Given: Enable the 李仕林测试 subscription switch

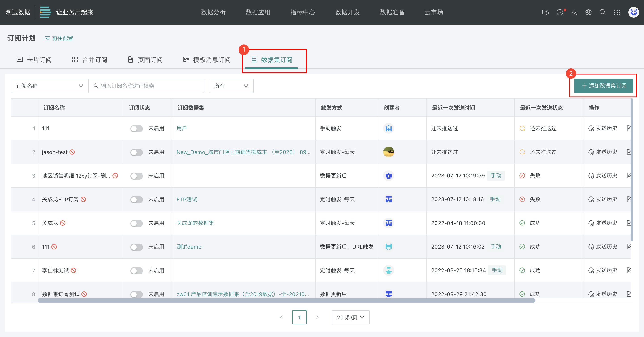Looking at the screenshot, I should coord(136,271).
